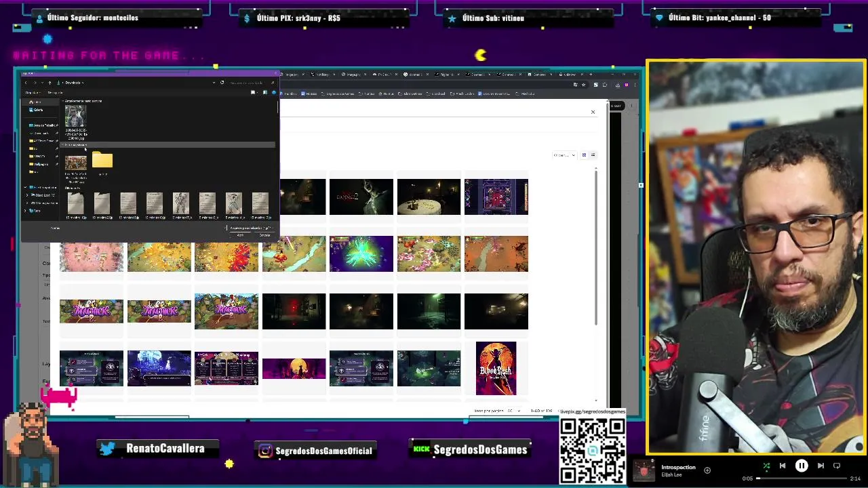Select Galeria in file dialog sidebar
The width and height of the screenshot is (868, 488).
point(37,110)
